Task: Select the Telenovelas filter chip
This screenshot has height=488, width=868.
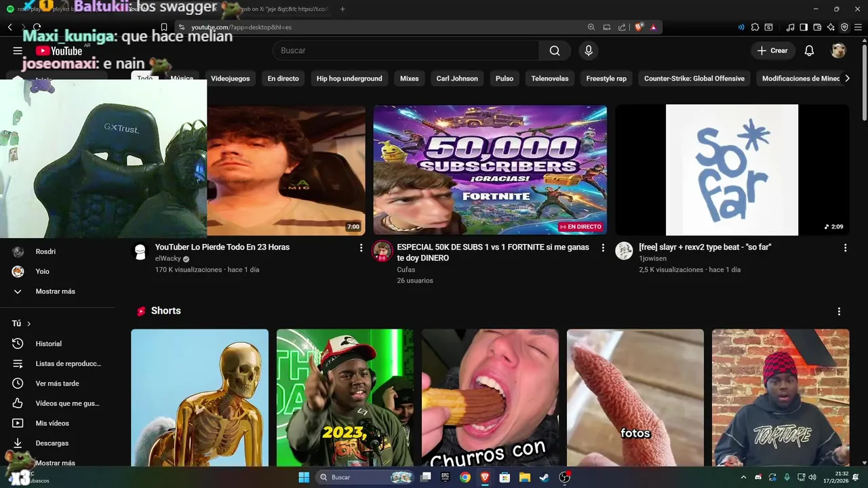Action: coord(550,79)
